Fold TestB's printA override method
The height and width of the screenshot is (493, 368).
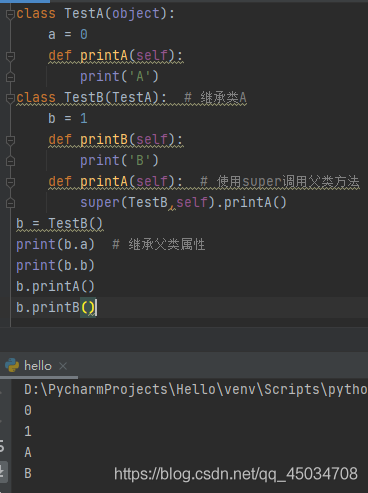click(10, 182)
